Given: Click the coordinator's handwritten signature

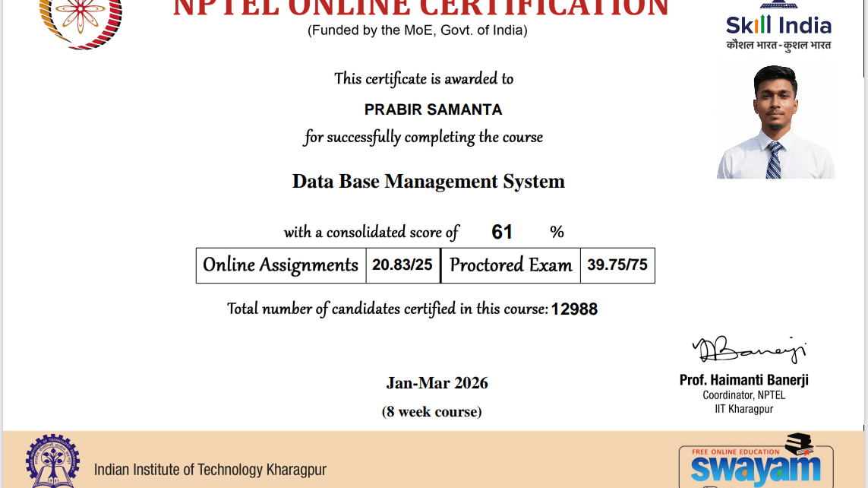Looking at the screenshot, I should pyautogui.click(x=750, y=349).
